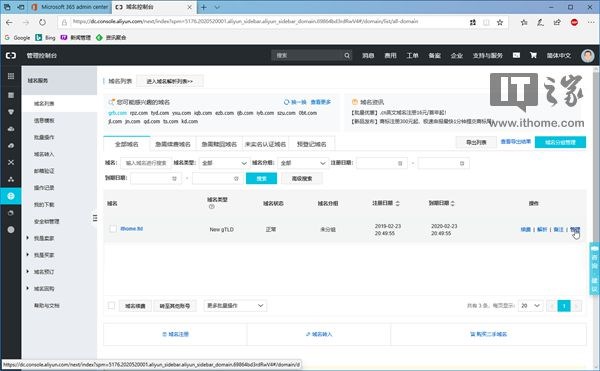Open 备案 in top navigation
The image size is (600, 371).
435,55
